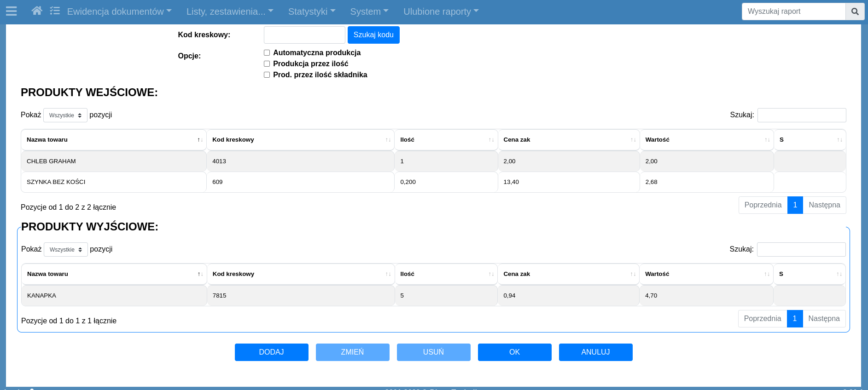868x390 pixels.
Task: Click the DODAJ button
Action: tap(272, 352)
